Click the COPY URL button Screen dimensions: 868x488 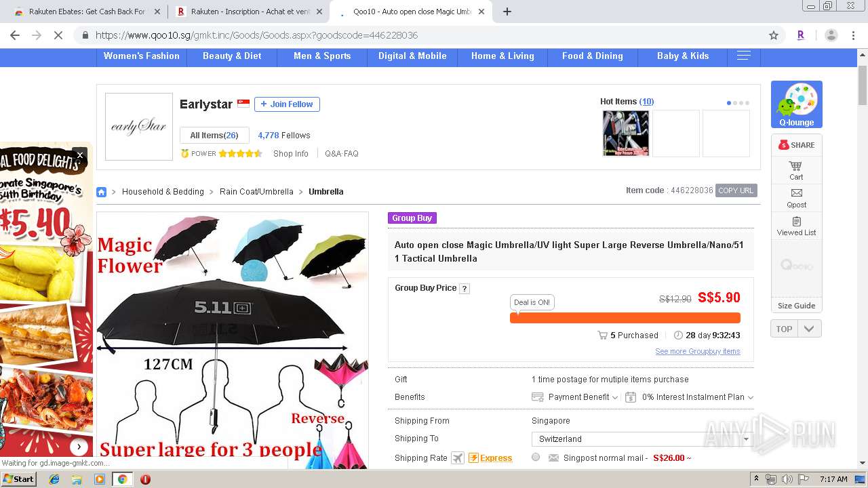coord(736,190)
